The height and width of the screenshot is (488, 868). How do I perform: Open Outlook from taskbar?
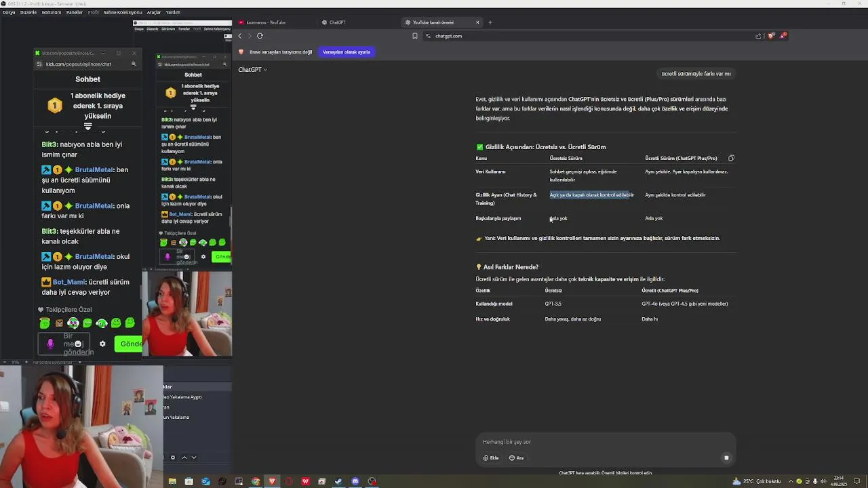[x=205, y=481]
